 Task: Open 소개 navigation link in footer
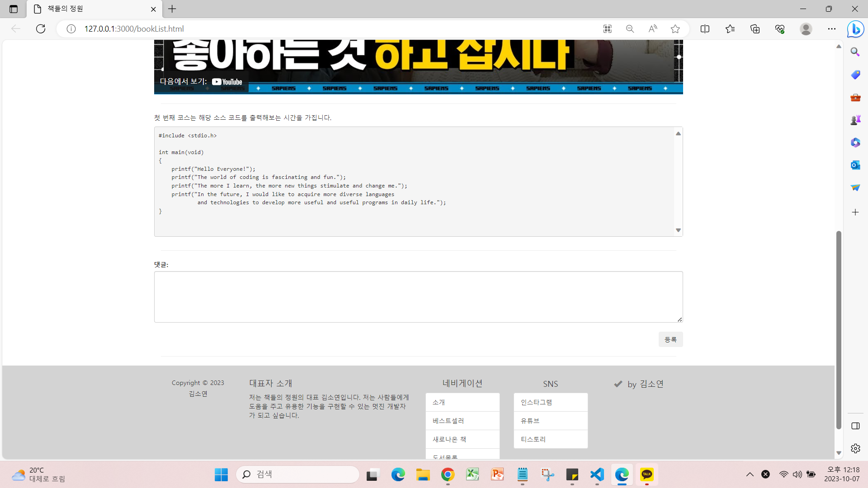coord(462,402)
